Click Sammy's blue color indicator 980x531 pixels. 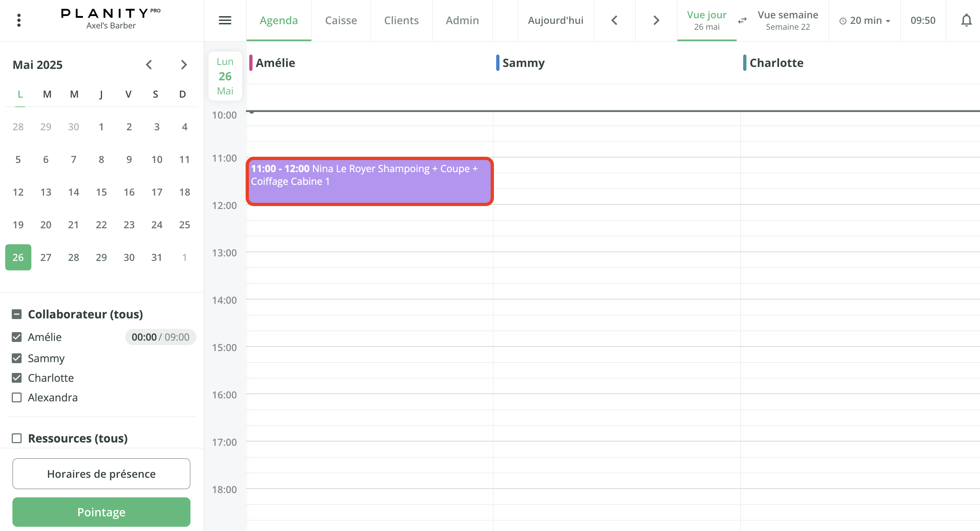coord(498,63)
